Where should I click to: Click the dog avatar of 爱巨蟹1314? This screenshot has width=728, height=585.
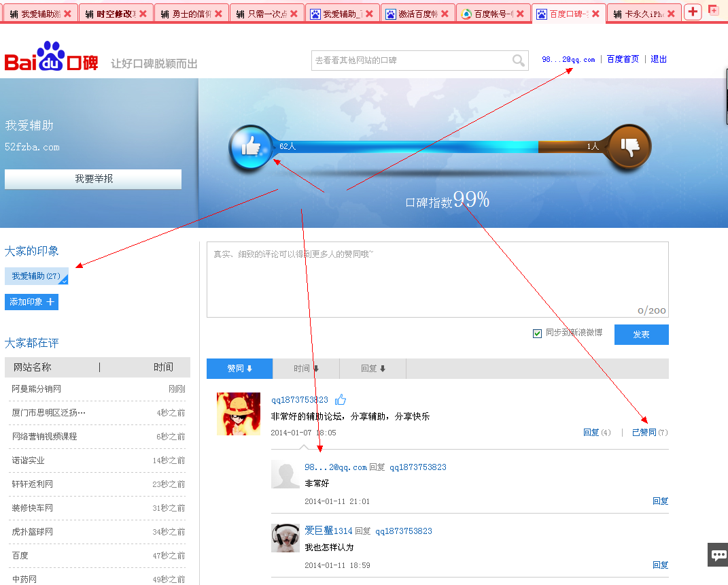click(285, 538)
